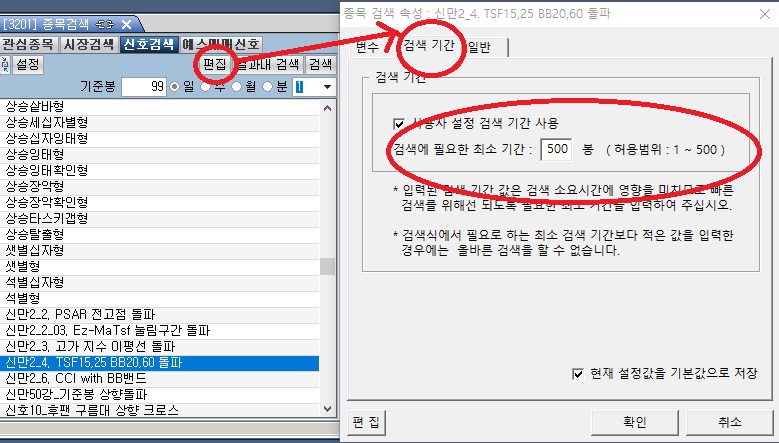Click the 기준봉 input field showing 99
Viewport: 779px width, 443px height.
[x=144, y=87]
